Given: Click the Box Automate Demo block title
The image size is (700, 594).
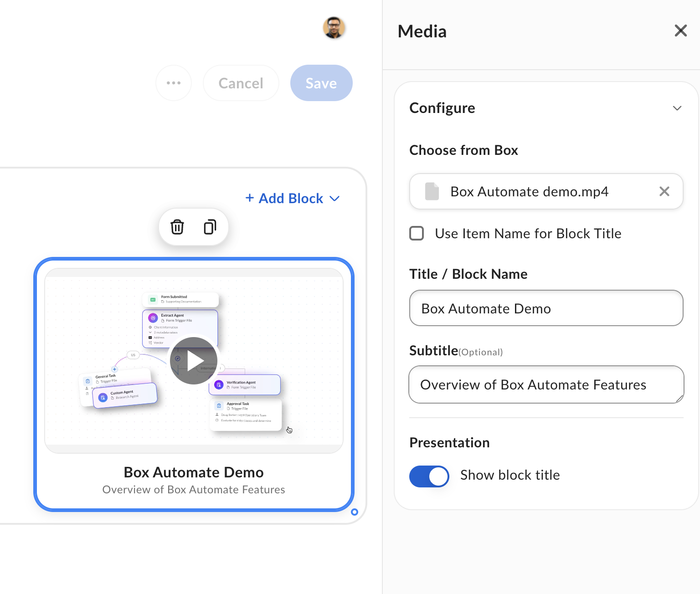Looking at the screenshot, I should click(x=194, y=472).
